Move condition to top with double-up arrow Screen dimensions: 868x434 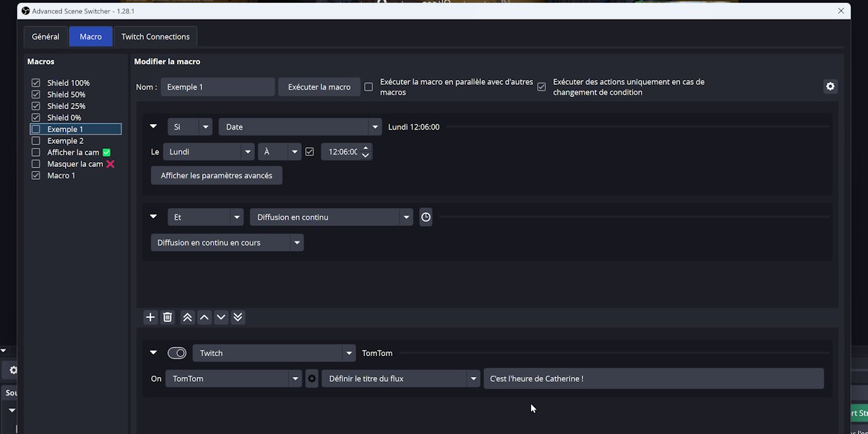[x=187, y=317]
